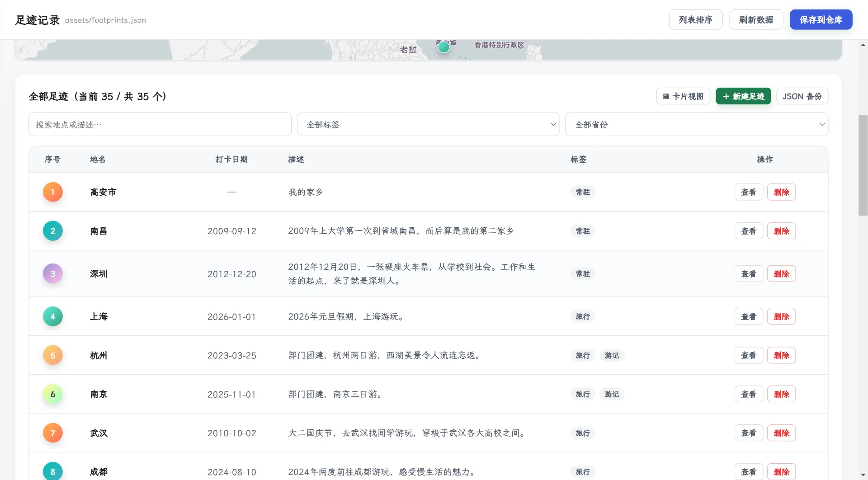
Task: Open 列表排序 sorting options
Action: tap(695, 19)
